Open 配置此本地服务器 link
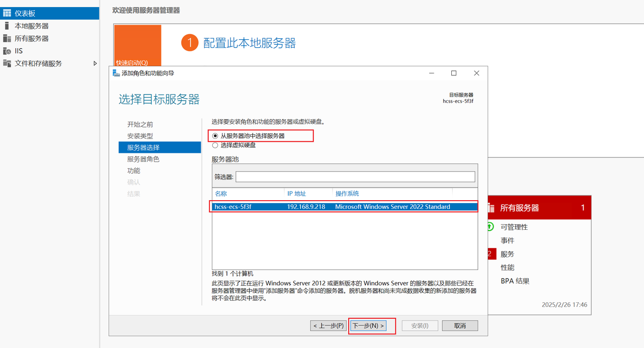This screenshot has width=644, height=348. [x=250, y=43]
